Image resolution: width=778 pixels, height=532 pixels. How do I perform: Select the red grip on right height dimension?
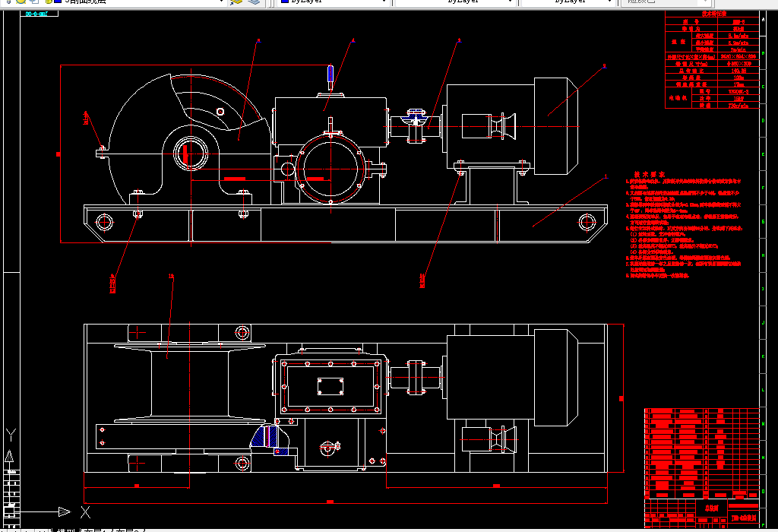pyautogui.click(x=621, y=398)
